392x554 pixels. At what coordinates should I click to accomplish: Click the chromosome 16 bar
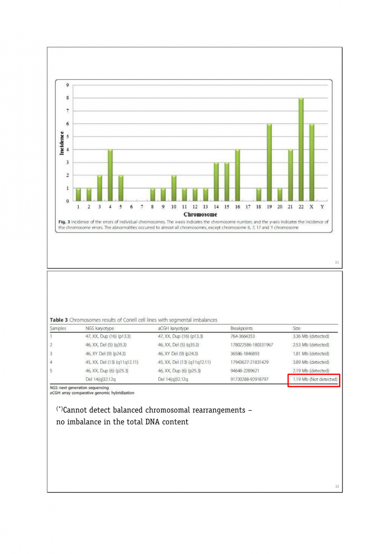tap(237, 175)
